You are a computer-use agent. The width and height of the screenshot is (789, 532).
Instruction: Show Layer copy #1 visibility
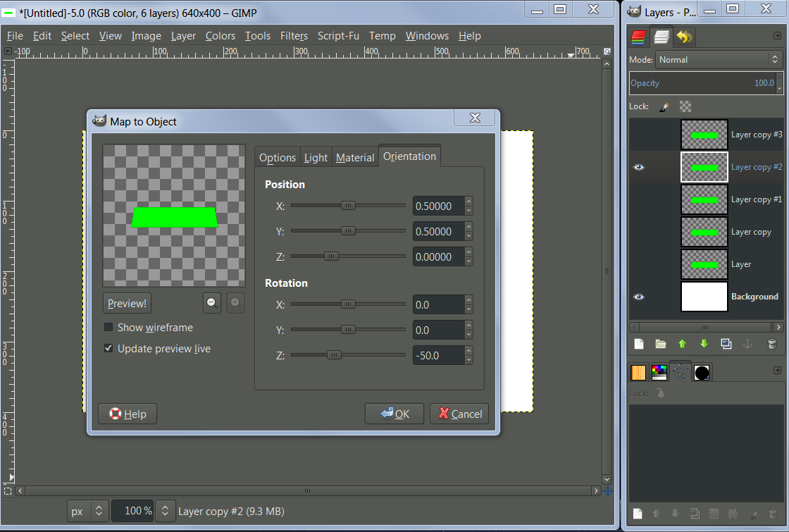[638, 199]
